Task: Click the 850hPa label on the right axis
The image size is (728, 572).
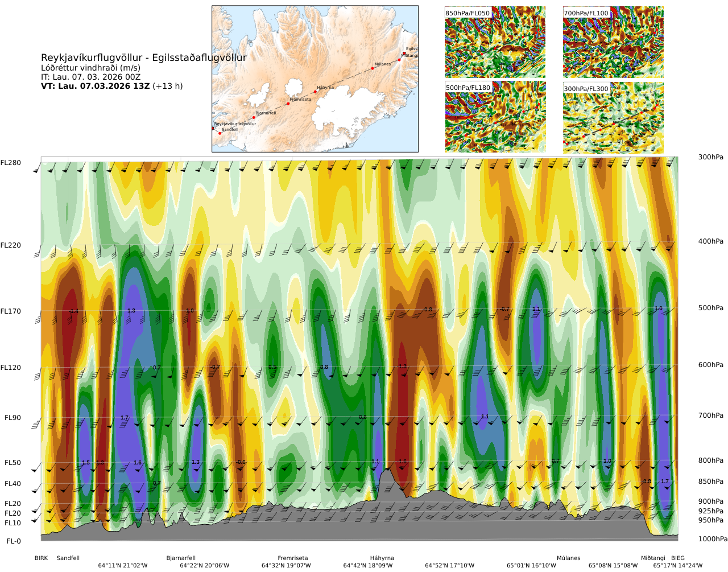Action: tap(711, 482)
